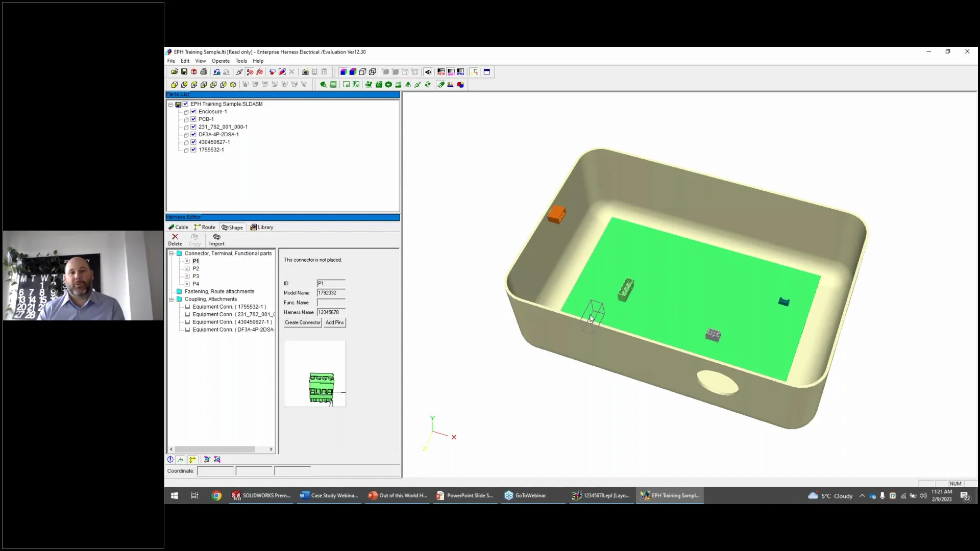Click the green monitor fit icon
This screenshot has width=980, height=551.
pos(333,85)
